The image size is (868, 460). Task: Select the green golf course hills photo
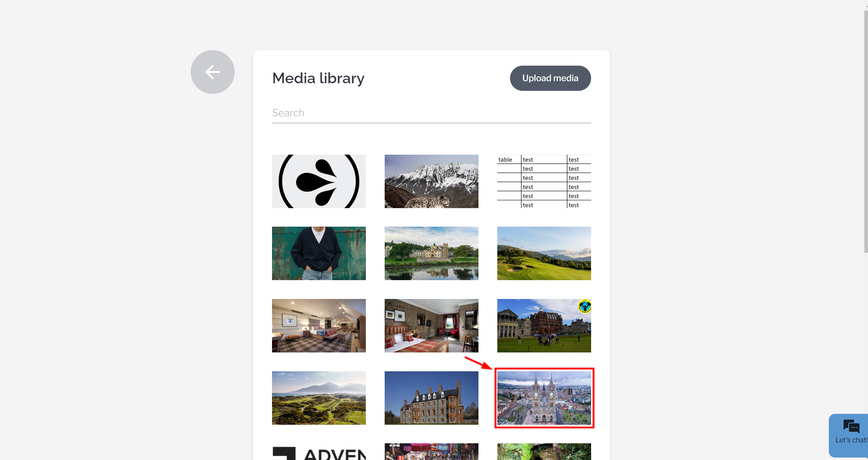pos(543,253)
